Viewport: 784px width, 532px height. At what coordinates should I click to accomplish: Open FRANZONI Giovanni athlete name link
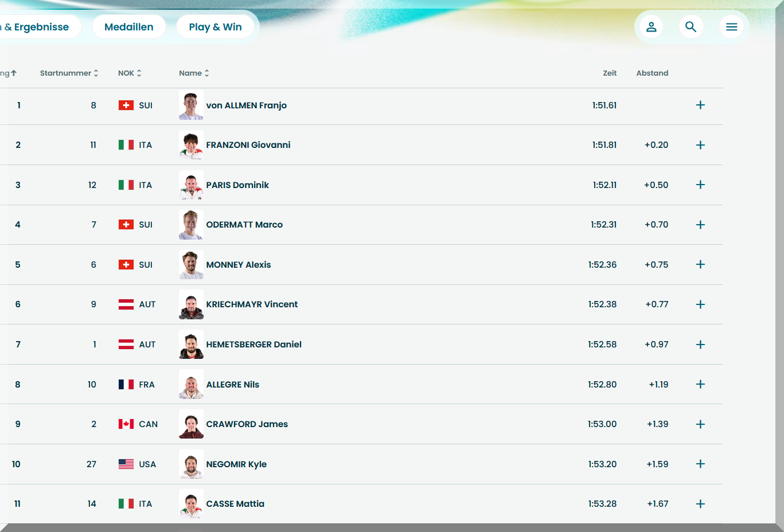248,145
